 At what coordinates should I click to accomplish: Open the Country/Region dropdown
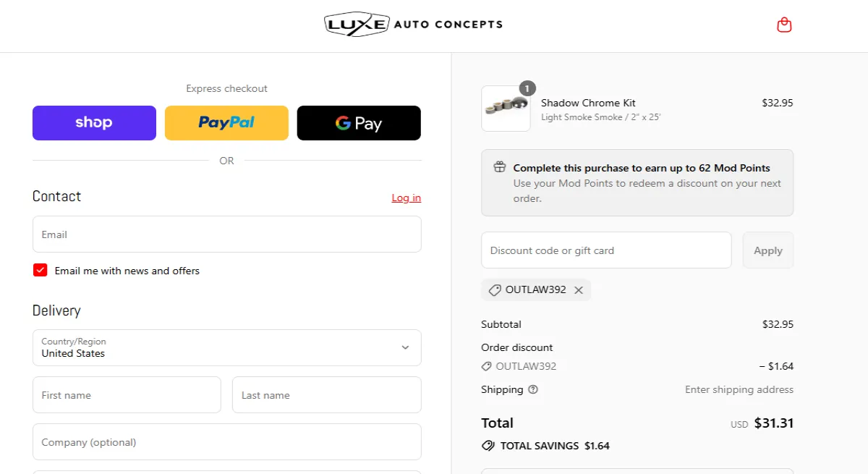[x=227, y=348]
